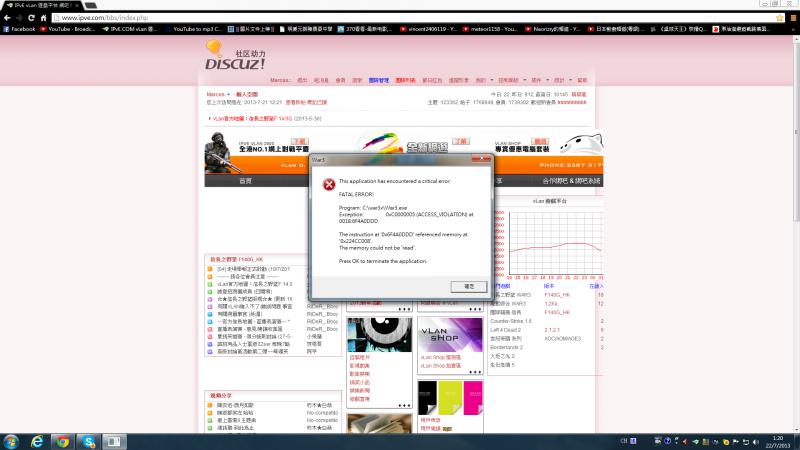Click the red error icon in War3 dialog

329,184
